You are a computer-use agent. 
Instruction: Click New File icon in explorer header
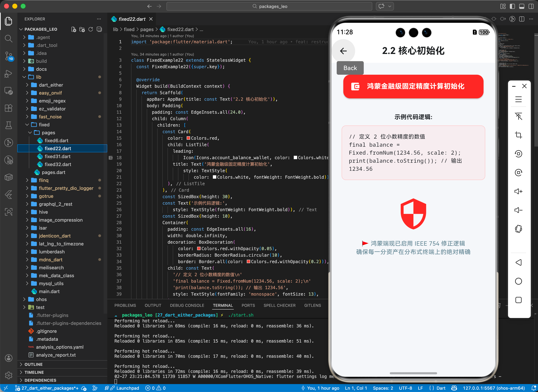coord(73,29)
